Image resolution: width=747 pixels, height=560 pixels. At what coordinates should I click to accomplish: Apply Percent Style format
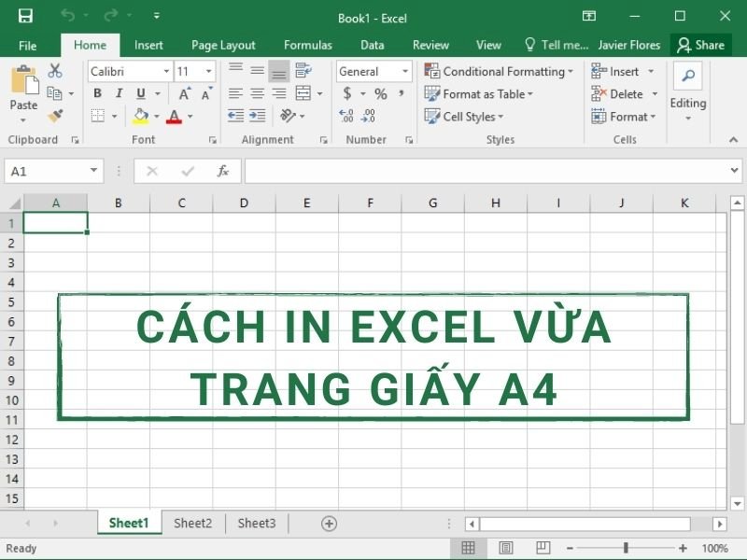(x=381, y=94)
